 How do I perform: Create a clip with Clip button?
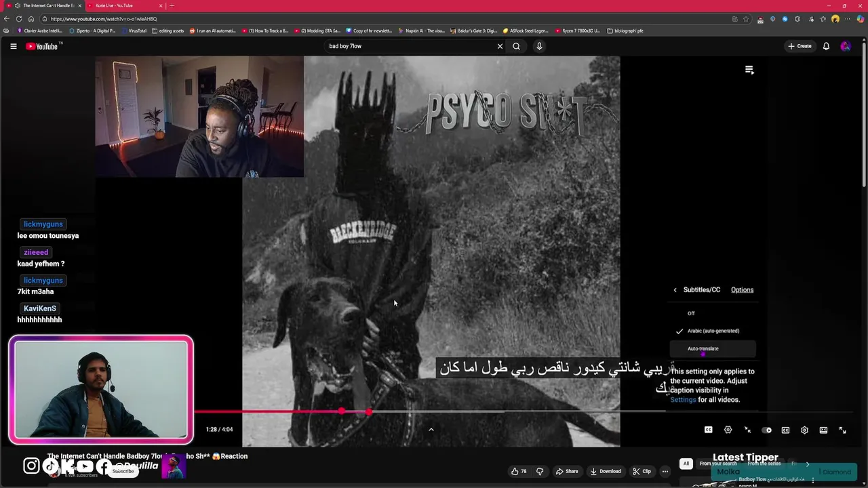pos(642,471)
